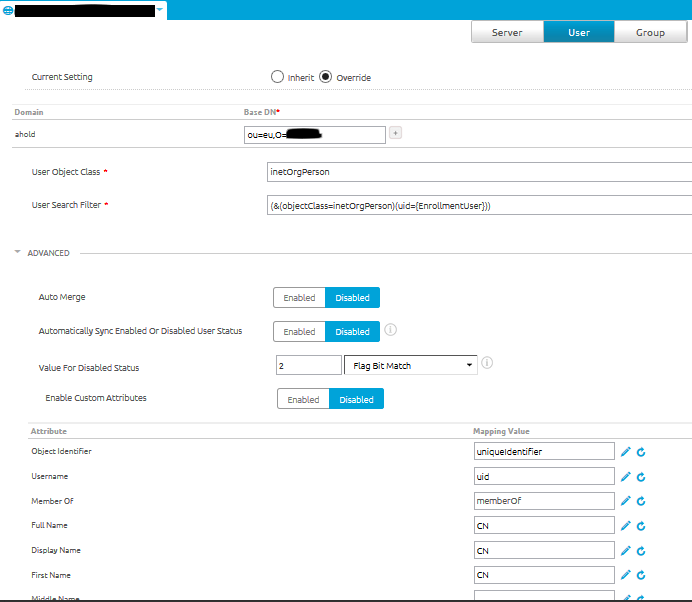Screen dimensions: 692x602
Task: Click edit pencil icon for Full Name
Action: [x=626, y=526]
